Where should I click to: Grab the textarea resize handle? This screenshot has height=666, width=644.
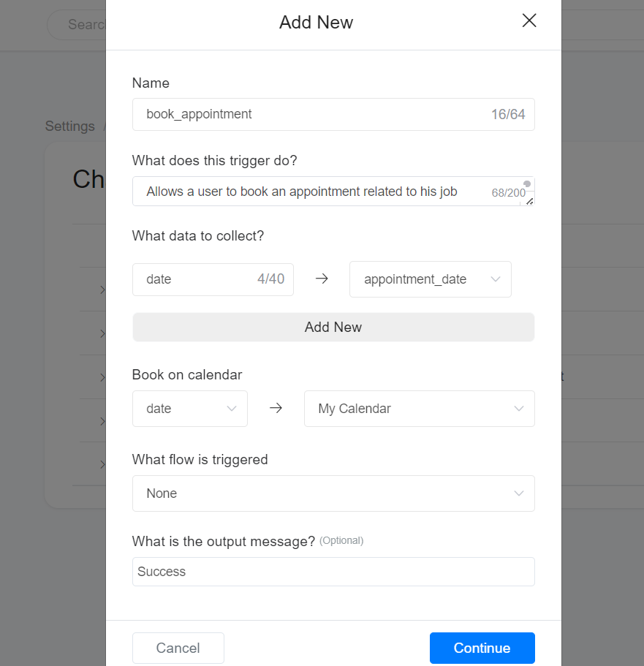[530, 201]
